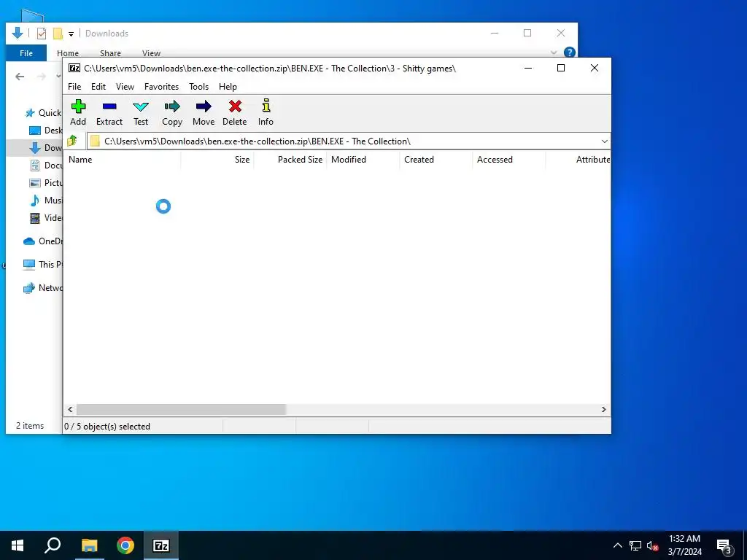Click the Properties checkmark icon in Explorer title bar
Screen dimensions: 747x560
coord(42,34)
